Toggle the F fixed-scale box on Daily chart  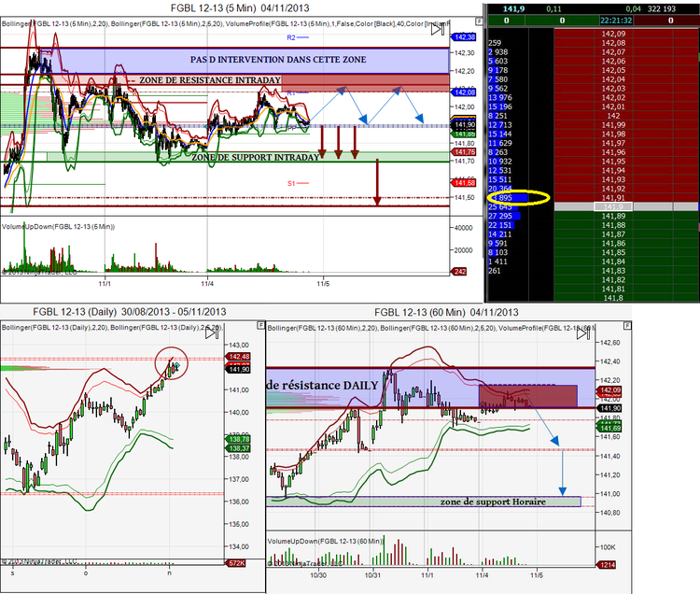tap(261, 326)
